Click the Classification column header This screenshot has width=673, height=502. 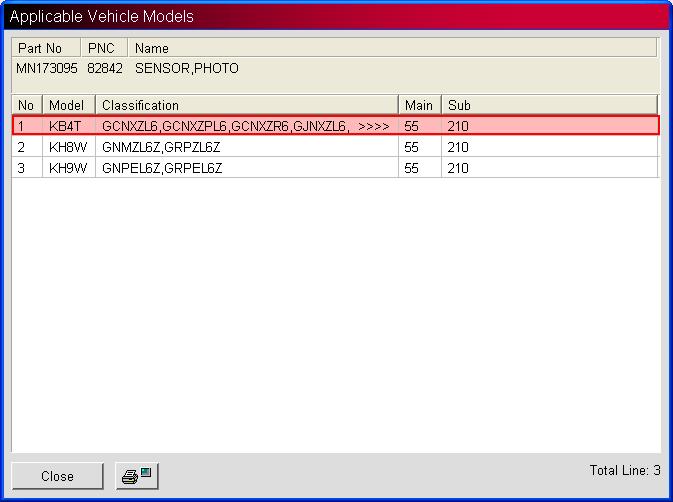[246, 105]
